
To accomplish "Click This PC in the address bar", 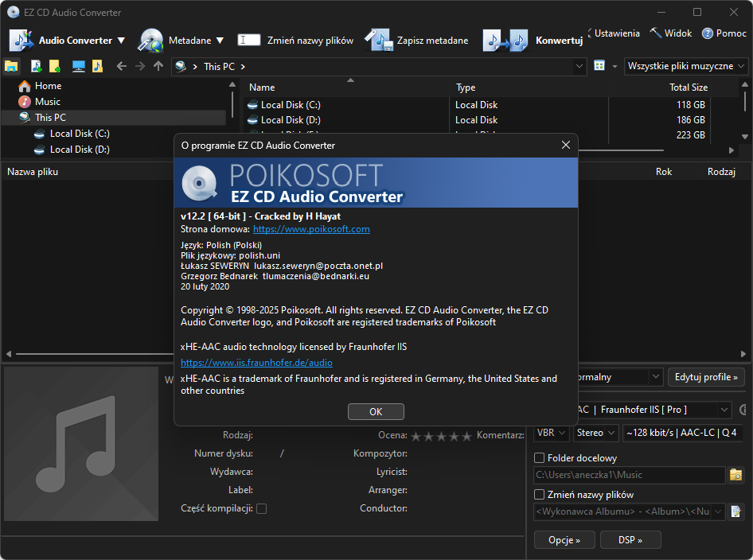I will coord(219,67).
